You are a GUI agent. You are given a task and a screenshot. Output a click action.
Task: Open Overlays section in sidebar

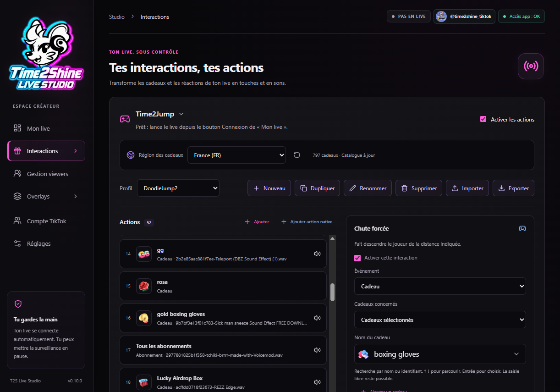(x=46, y=196)
